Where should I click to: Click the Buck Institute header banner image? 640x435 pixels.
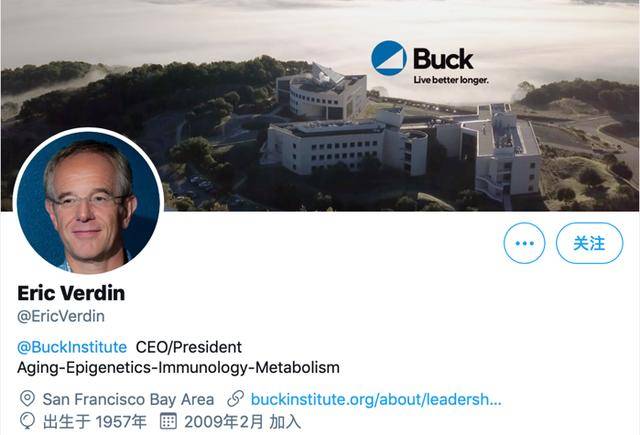point(320,106)
